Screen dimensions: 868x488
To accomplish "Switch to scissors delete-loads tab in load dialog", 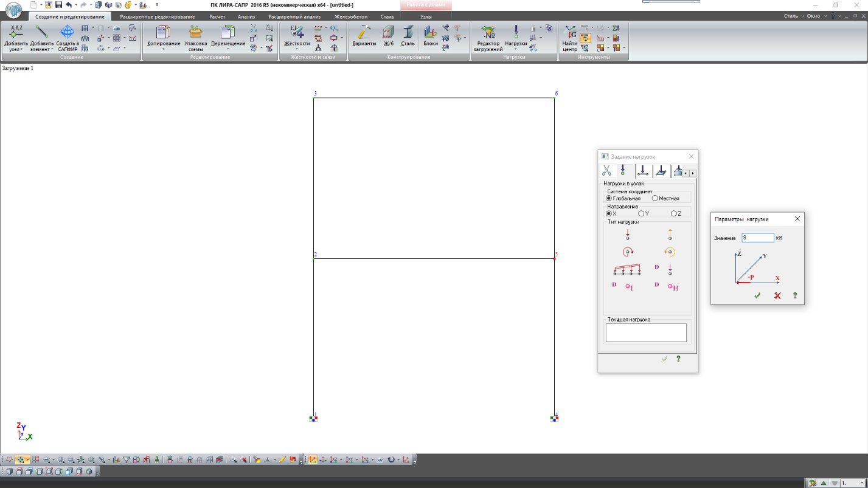I will pos(606,171).
